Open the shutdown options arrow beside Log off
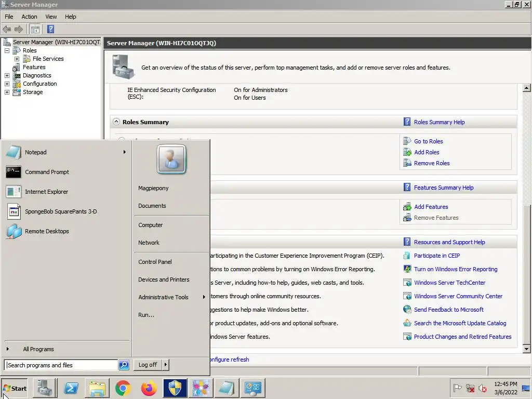The image size is (532, 399). [166, 365]
